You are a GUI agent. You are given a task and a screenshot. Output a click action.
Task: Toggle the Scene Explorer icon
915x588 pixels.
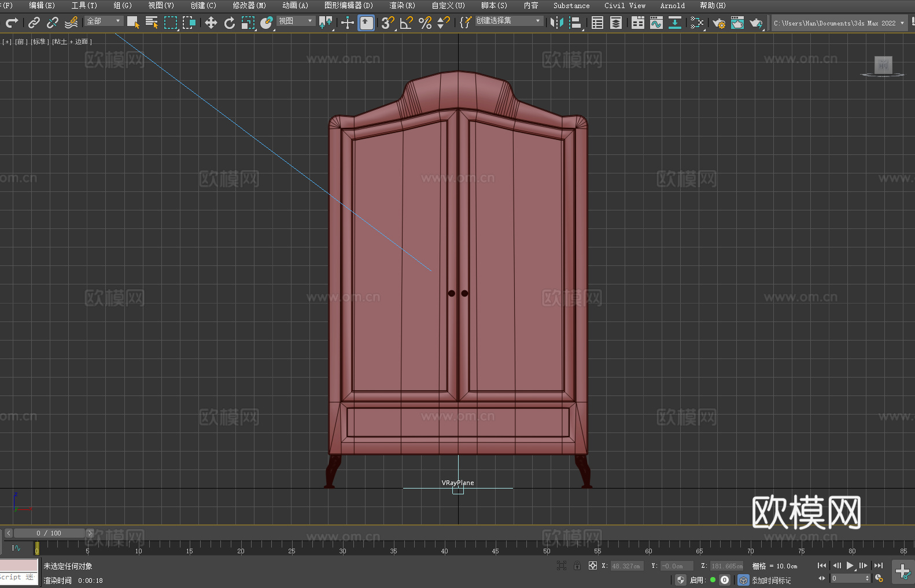(x=597, y=23)
